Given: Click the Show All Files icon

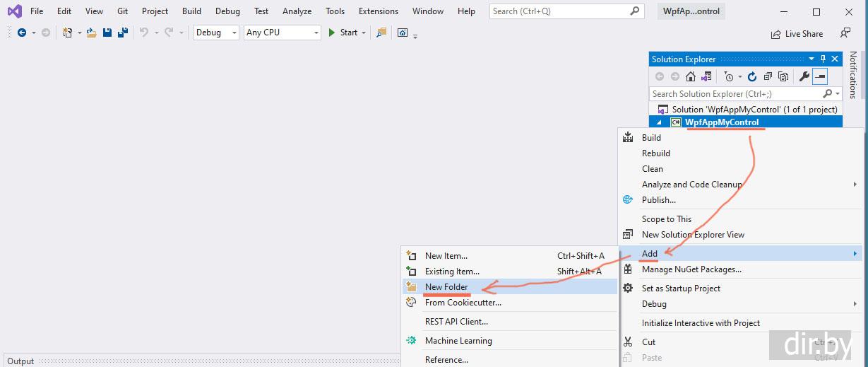Looking at the screenshot, I should click(783, 76).
